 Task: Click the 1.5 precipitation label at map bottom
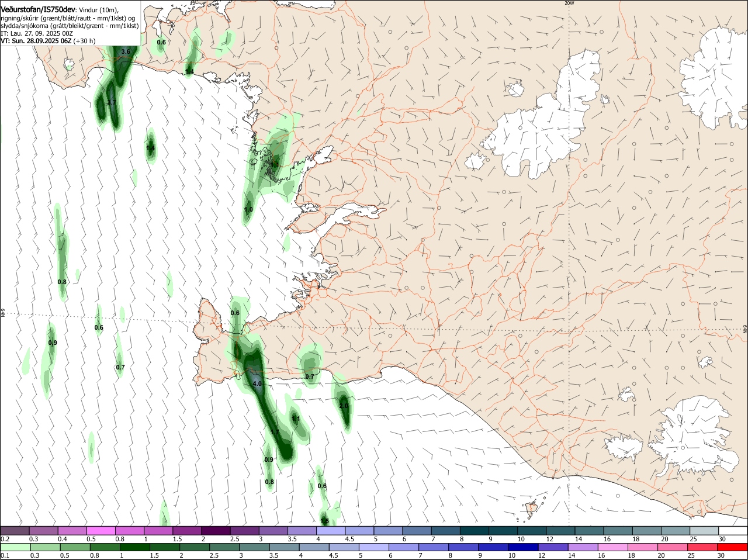tap(325, 521)
